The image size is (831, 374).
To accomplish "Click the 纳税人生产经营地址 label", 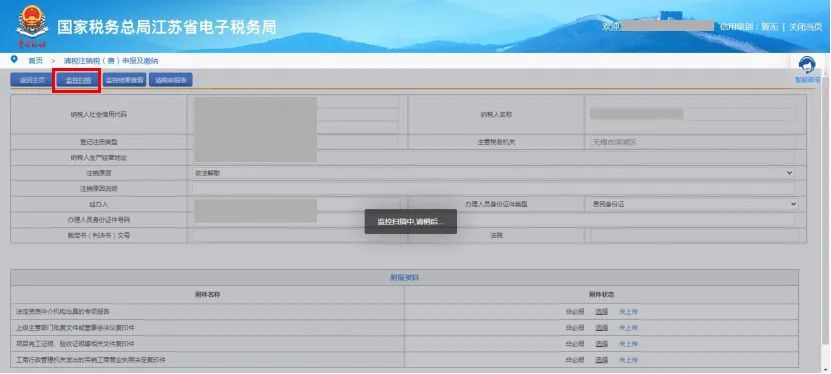I will 99,157.
